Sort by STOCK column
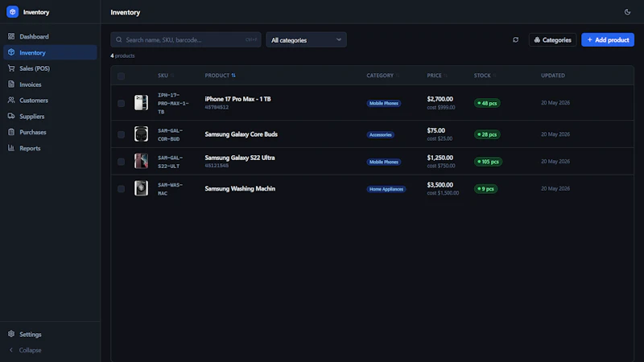644x362 pixels. (485, 76)
